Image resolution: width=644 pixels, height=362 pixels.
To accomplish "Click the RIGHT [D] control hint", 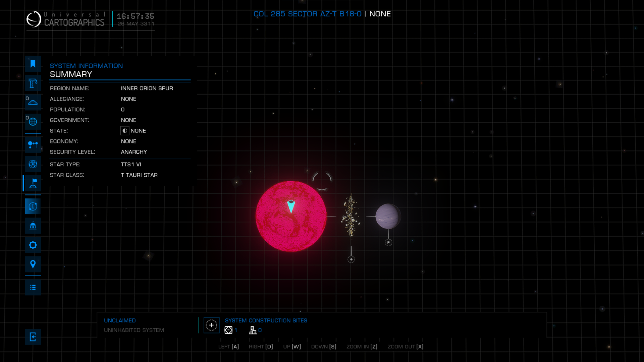I will [261, 347].
